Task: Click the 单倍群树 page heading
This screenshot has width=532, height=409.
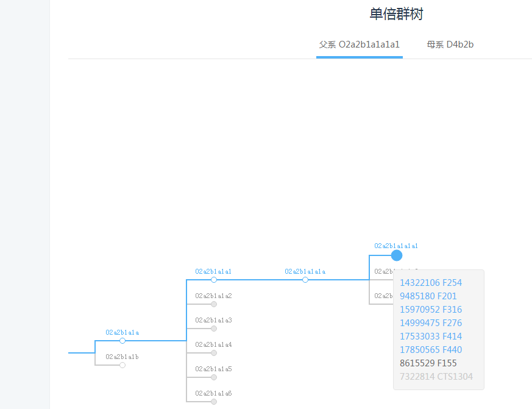Action: coord(396,14)
